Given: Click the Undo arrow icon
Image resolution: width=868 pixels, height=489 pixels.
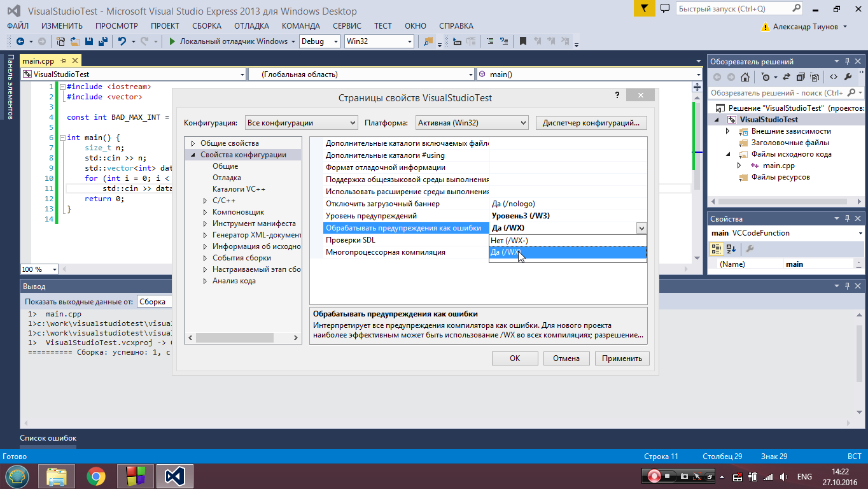Looking at the screenshot, I should pyautogui.click(x=122, y=41).
